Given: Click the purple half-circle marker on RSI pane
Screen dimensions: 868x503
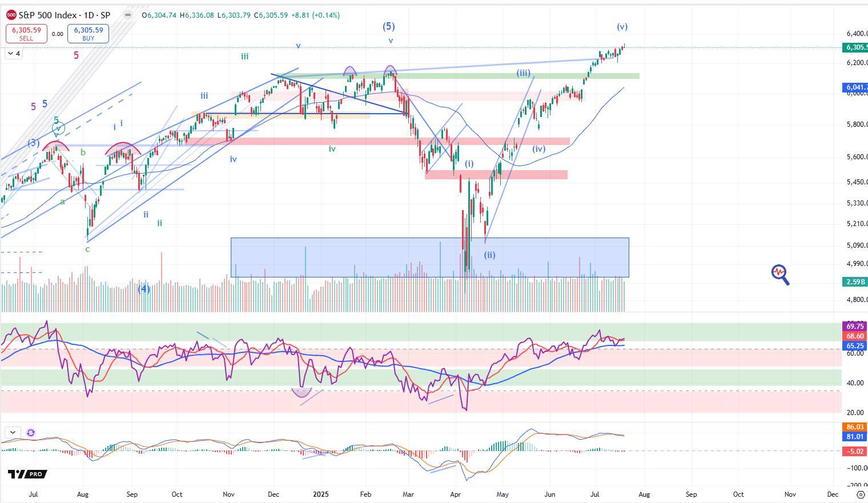Looking at the screenshot, I should [x=302, y=392].
